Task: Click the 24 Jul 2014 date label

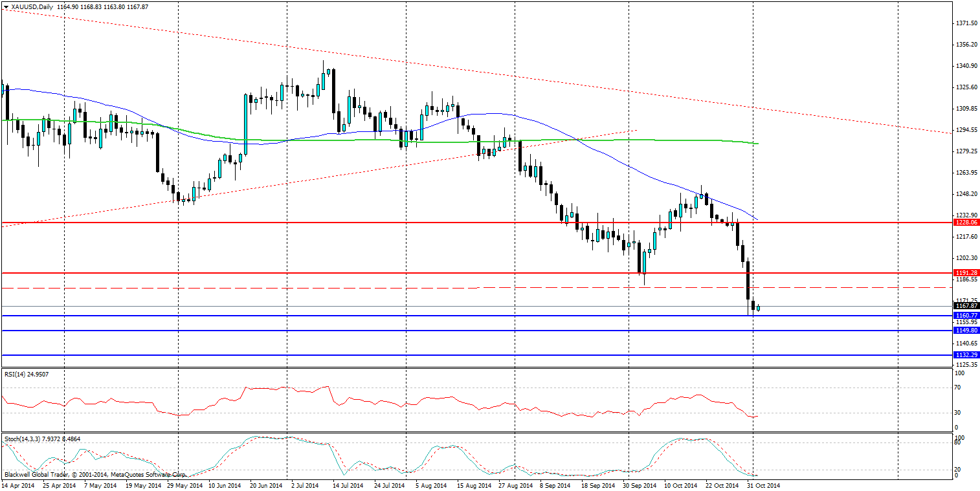Action: 390,485
